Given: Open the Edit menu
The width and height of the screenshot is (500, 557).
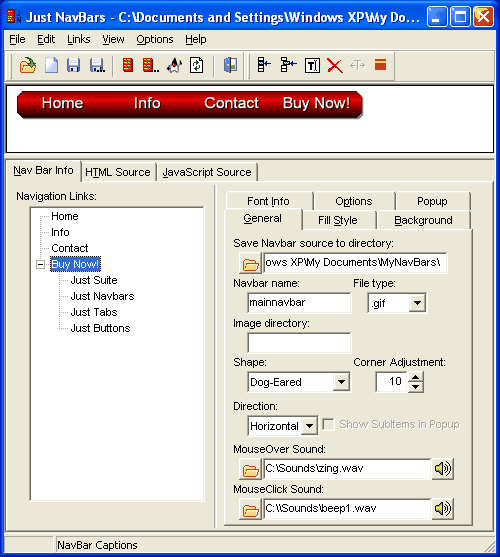Looking at the screenshot, I should (x=46, y=39).
